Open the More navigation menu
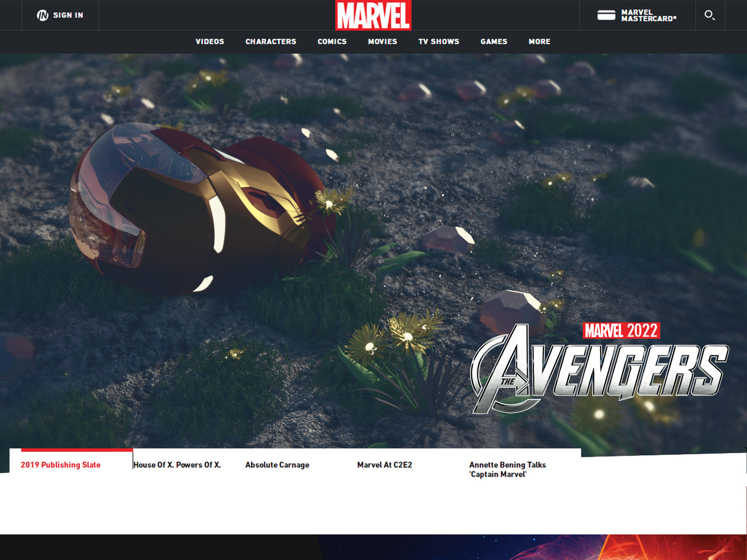Viewport: 747px width, 560px height. [x=539, y=42]
